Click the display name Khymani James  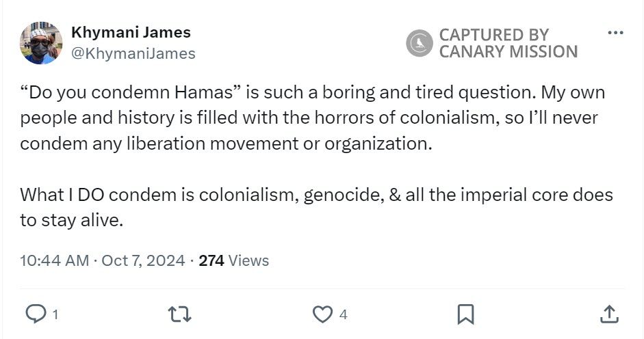pos(131,32)
